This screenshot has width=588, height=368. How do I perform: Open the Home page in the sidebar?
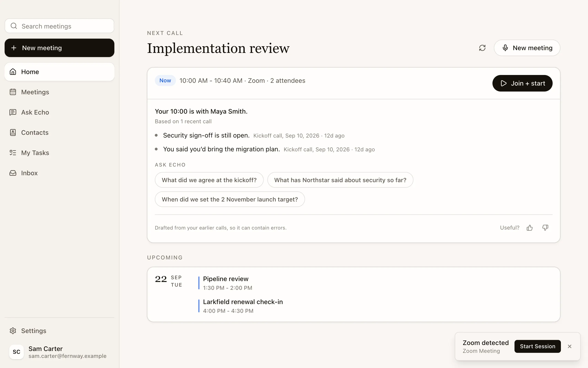pos(59,72)
